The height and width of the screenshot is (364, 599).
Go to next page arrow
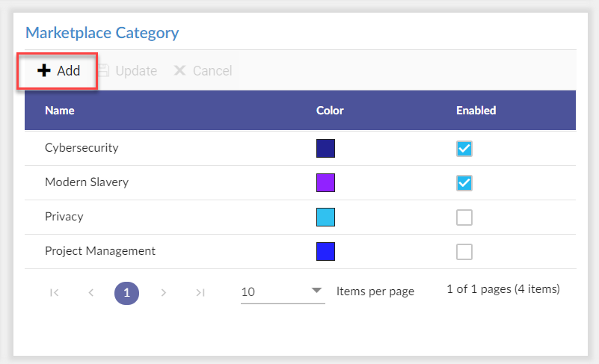163,293
